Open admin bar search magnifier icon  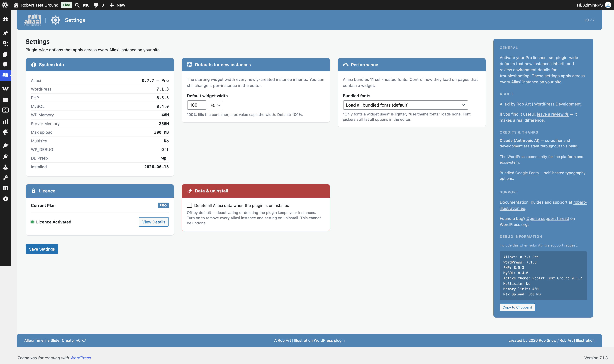(x=77, y=5)
